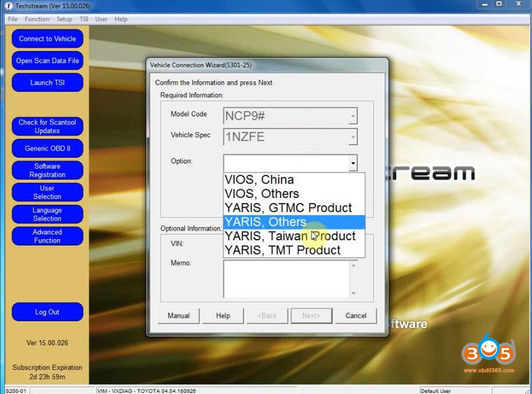This screenshot has width=532, height=394.
Task: Open the Help menu
Action: (121, 19)
